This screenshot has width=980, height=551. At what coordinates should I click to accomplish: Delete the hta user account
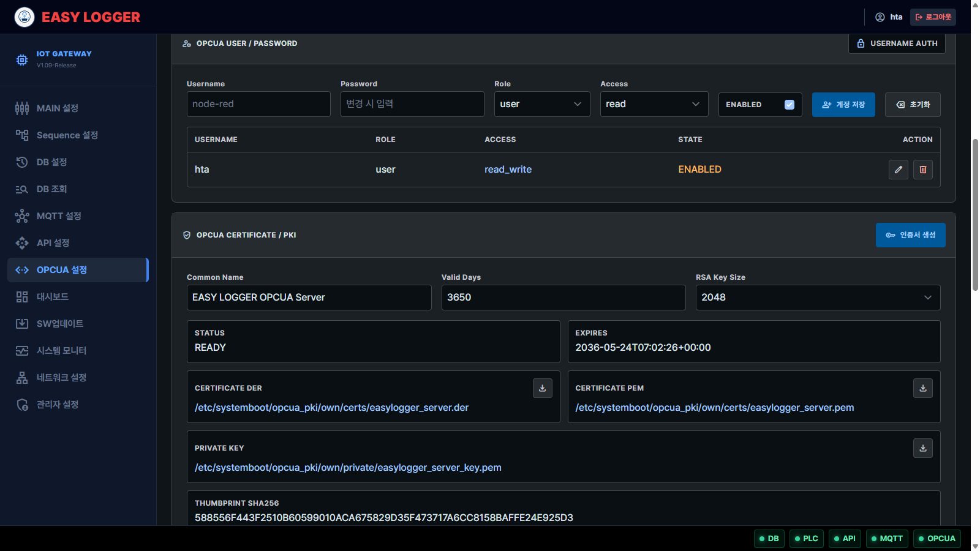point(923,170)
